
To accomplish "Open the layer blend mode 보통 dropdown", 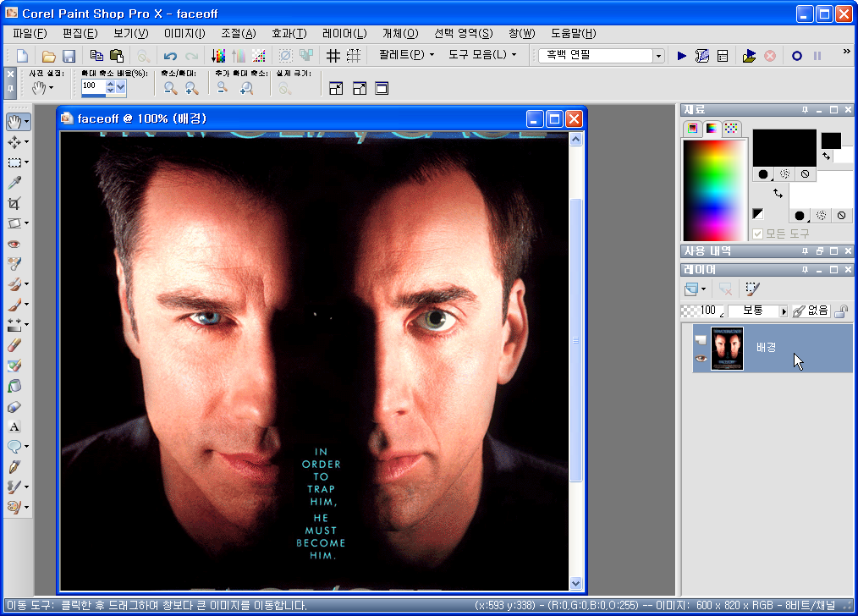I will (x=783, y=311).
